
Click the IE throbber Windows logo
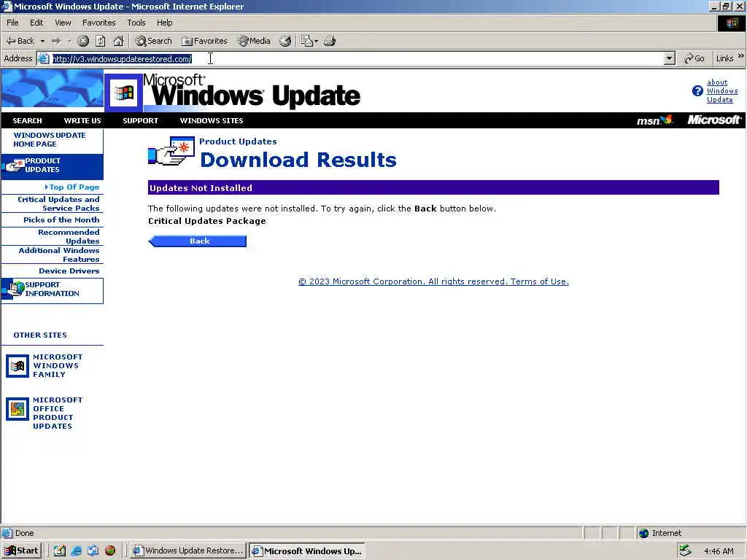click(732, 23)
